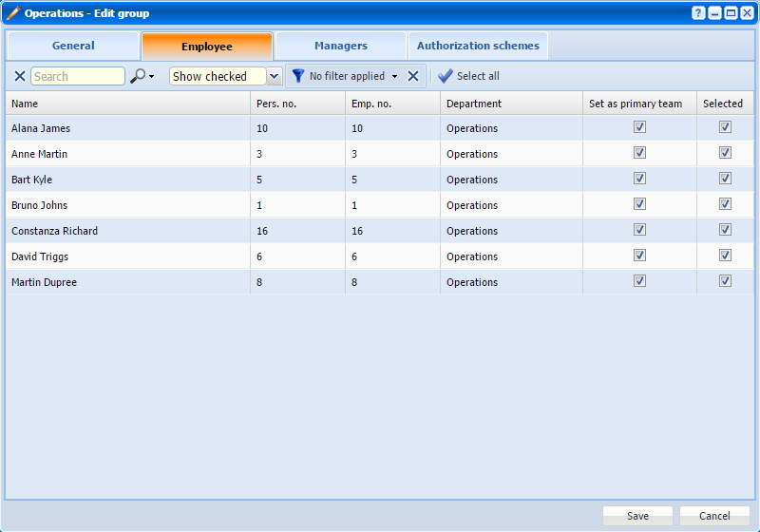This screenshot has width=760, height=532.
Task: Uncheck Selected for Alana James
Action: pyautogui.click(x=725, y=127)
